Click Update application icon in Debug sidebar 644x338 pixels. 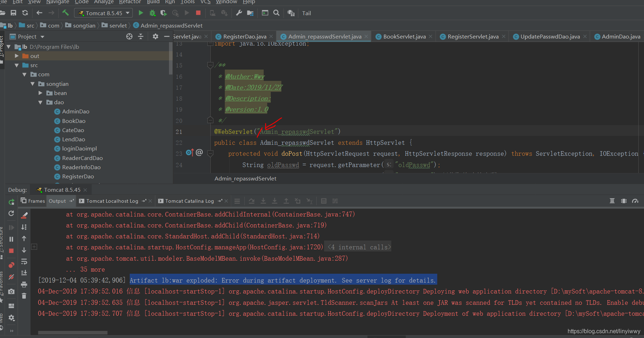(x=11, y=213)
